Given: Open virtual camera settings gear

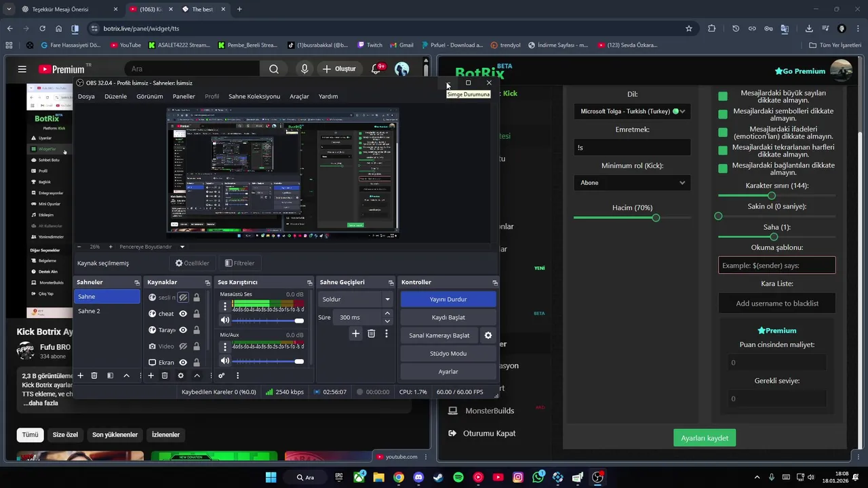Looking at the screenshot, I should tap(488, 335).
